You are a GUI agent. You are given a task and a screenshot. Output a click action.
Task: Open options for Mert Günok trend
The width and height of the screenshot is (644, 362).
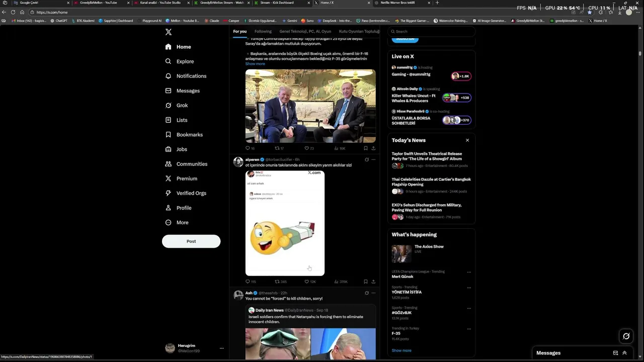(469, 272)
